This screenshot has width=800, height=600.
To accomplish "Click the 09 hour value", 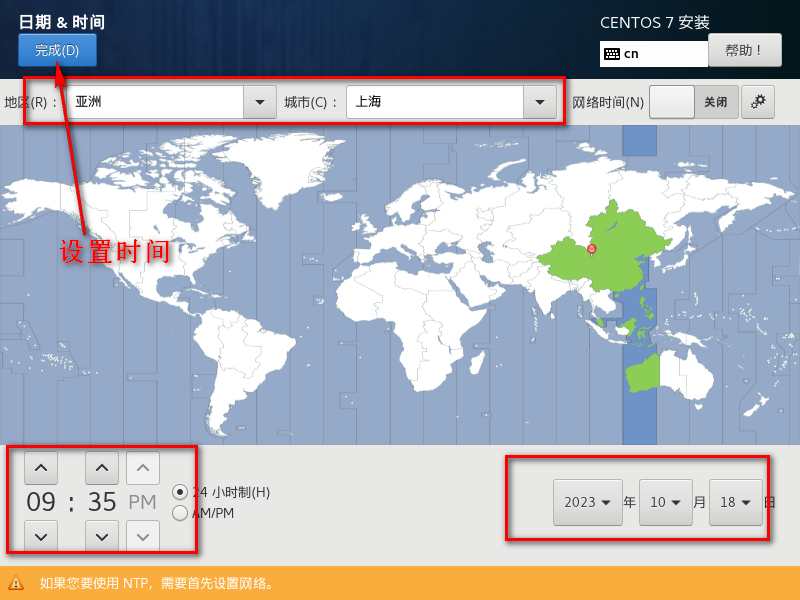I will coord(41,502).
